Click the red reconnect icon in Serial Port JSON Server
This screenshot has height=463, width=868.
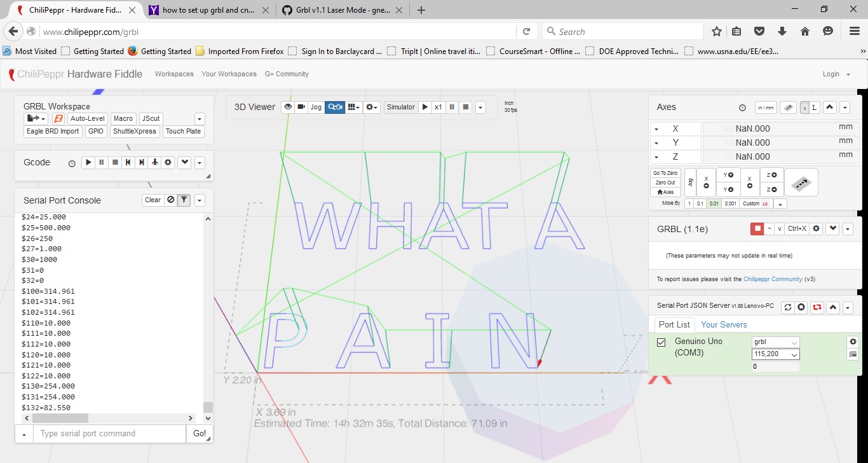[817, 307]
